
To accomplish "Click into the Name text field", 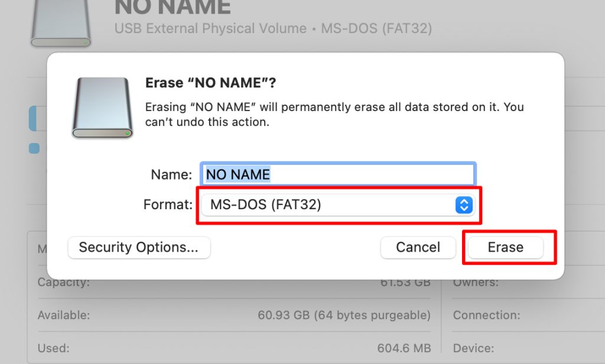I will [338, 174].
